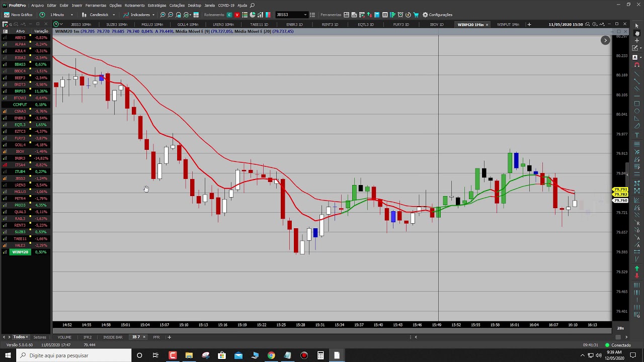Open the COVID-19 menu

pos(226,6)
